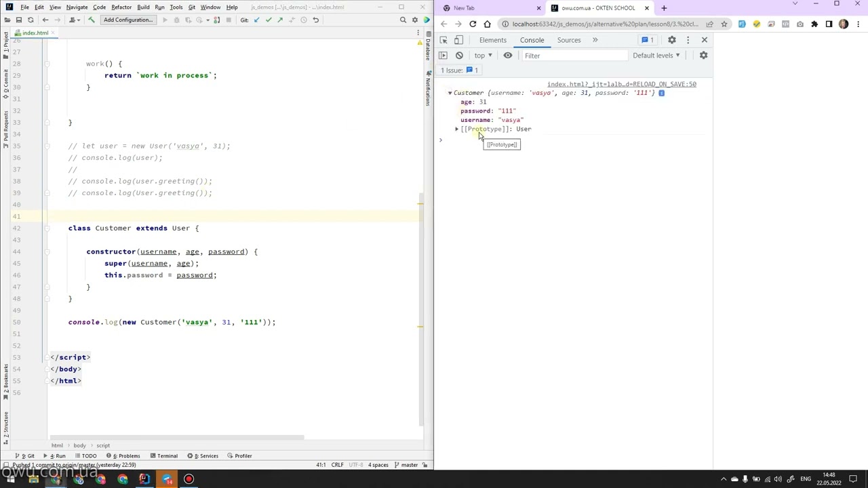Open CRLF line separator selector
The image size is (868, 488).
pos(337,465)
